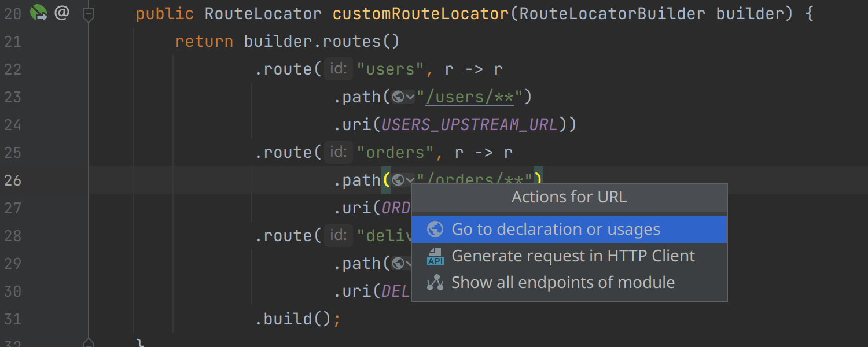
Task: Click the API icon in the popup
Action: 435,256
